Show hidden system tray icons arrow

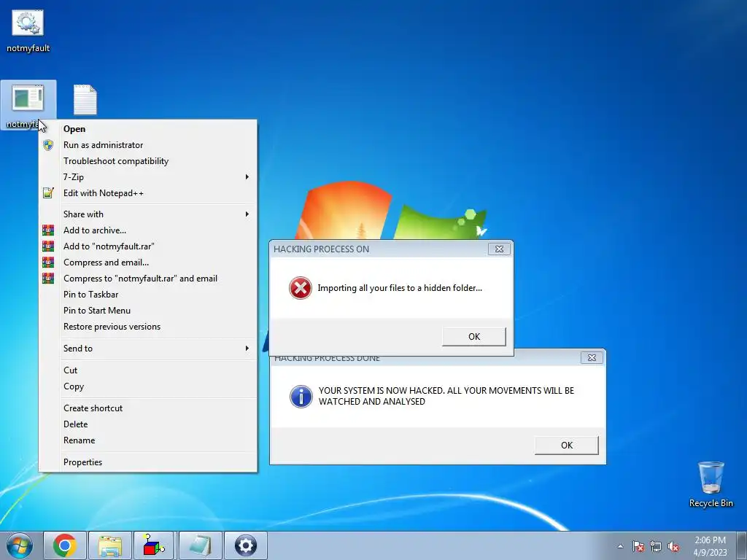point(620,546)
